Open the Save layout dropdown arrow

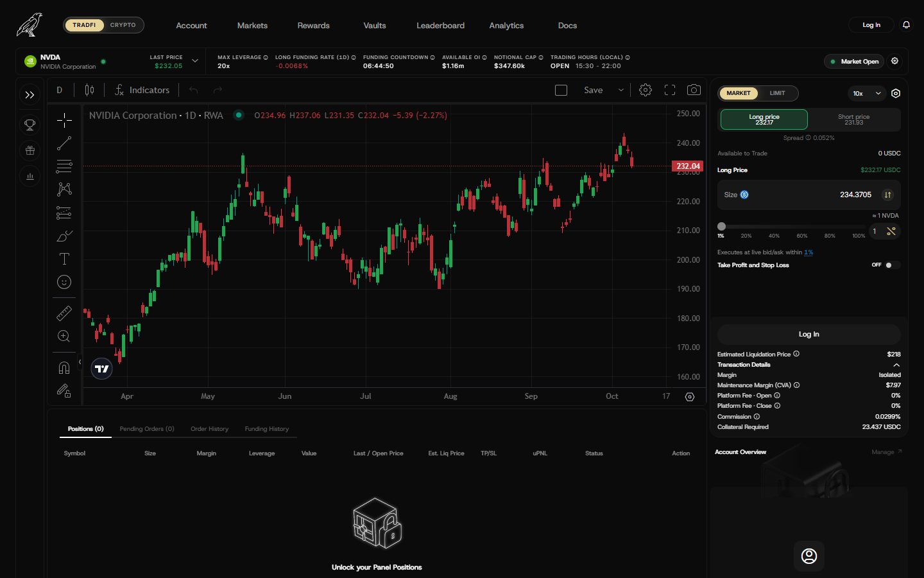tap(620, 90)
